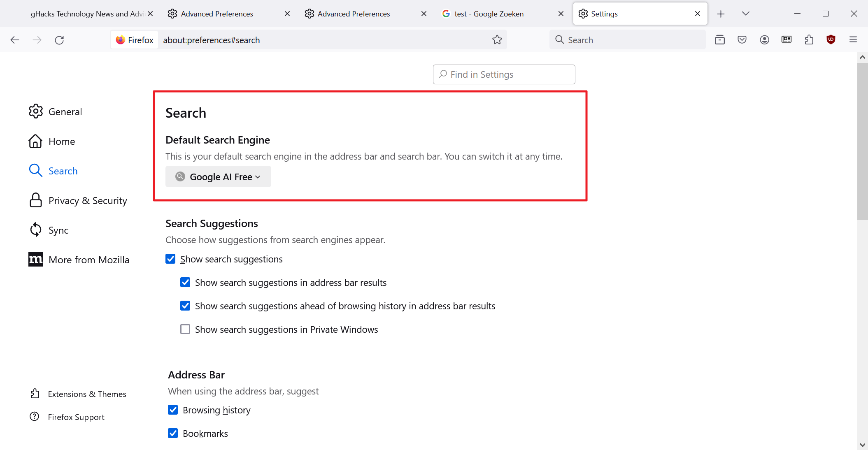Open the Firefox account avatar icon
Viewport: 868px width, 450px height.
pos(764,40)
